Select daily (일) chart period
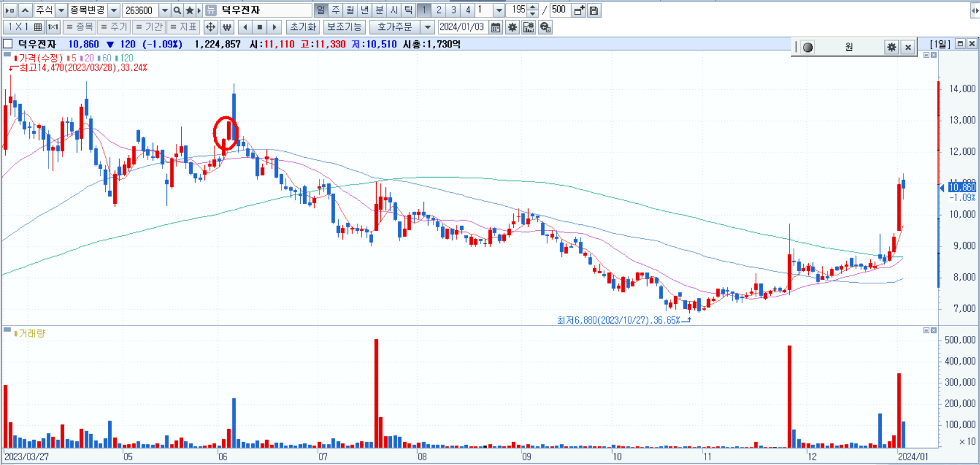Viewport: 980px width, 465px height. [x=321, y=11]
